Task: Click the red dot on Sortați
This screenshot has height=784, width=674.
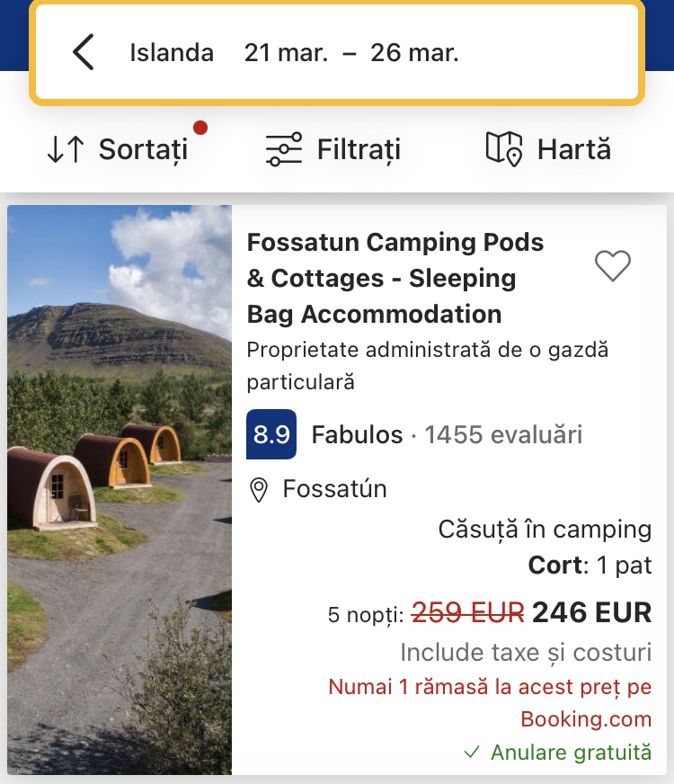Action: tap(200, 128)
